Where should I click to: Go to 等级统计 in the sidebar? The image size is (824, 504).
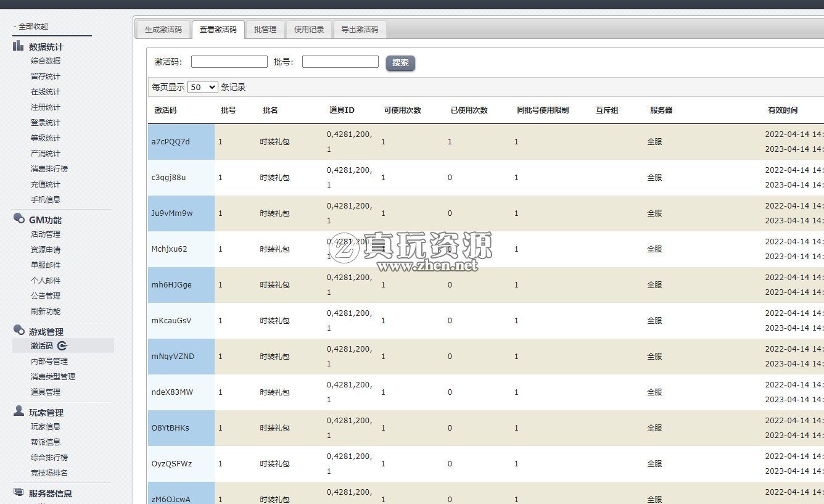pos(46,138)
